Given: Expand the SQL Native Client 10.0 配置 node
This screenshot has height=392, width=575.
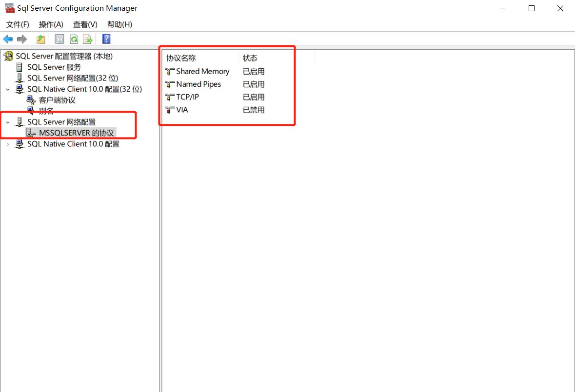Looking at the screenshot, I should point(8,144).
